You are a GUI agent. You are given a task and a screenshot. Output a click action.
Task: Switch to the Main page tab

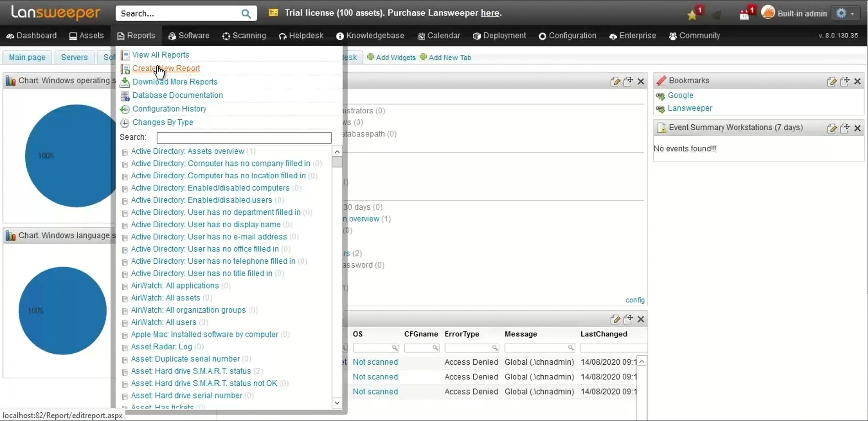(x=27, y=58)
